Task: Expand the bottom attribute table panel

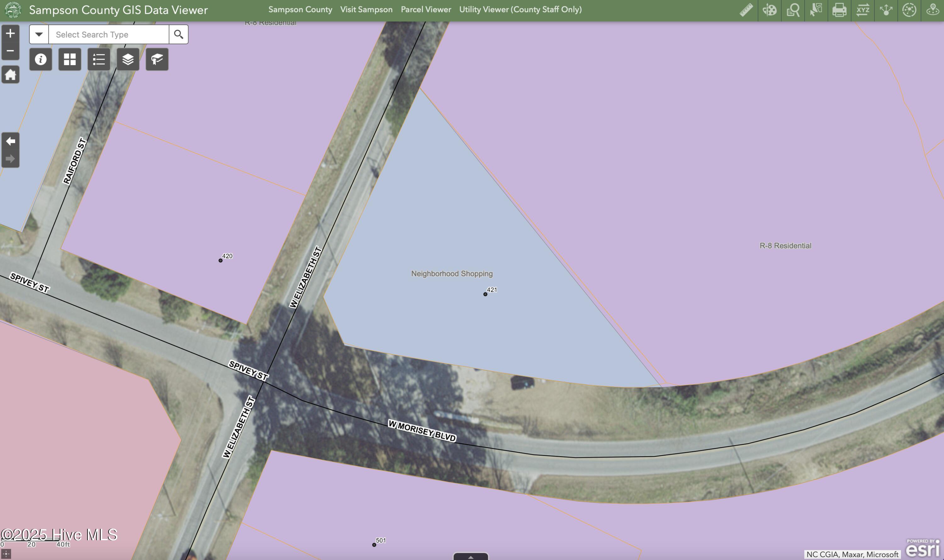Action: point(470,557)
